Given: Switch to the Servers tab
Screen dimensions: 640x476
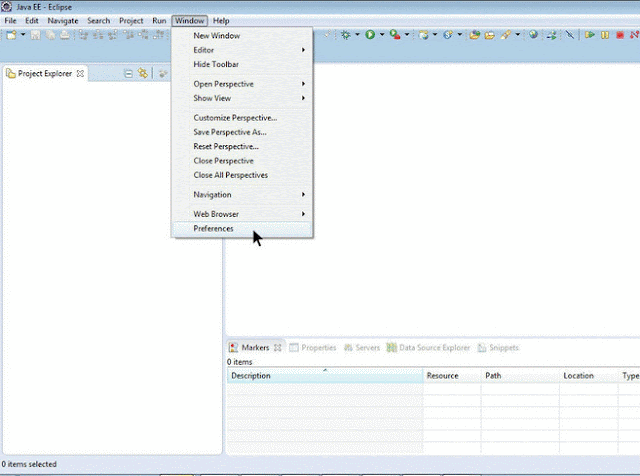Looking at the screenshot, I should (x=362, y=347).
